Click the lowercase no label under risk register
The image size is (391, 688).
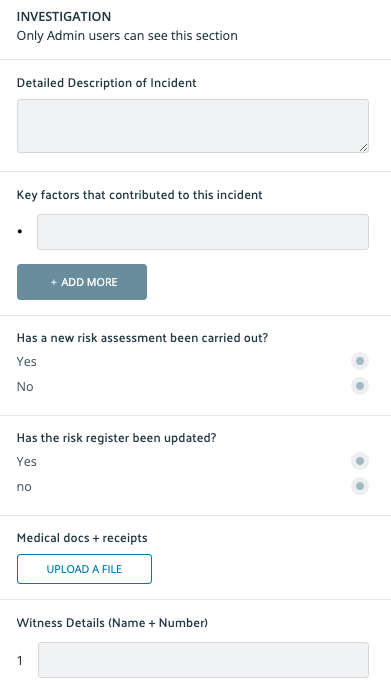coord(24,487)
